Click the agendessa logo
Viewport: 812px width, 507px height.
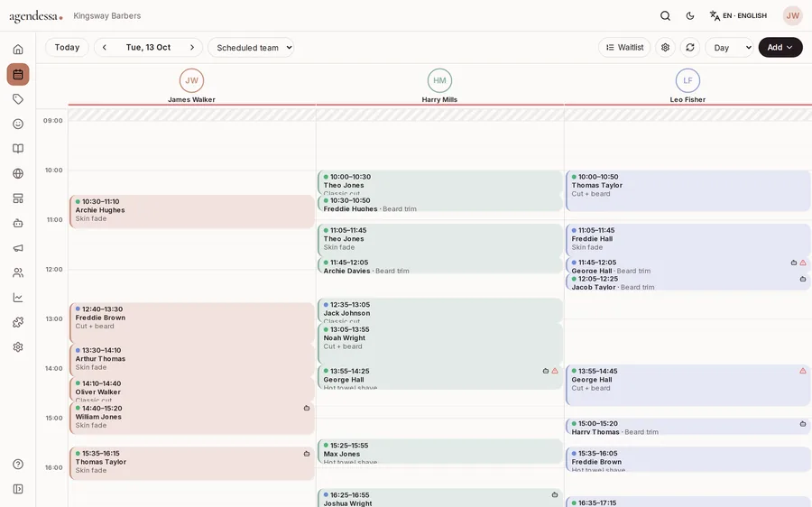click(x=36, y=16)
